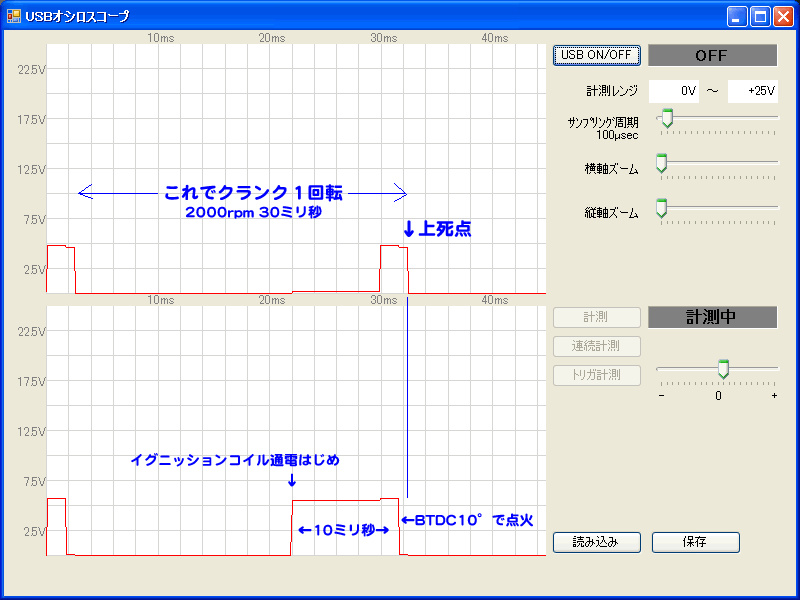Click the 連続計測 button
The height and width of the screenshot is (600, 800).
pyautogui.click(x=596, y=346)
